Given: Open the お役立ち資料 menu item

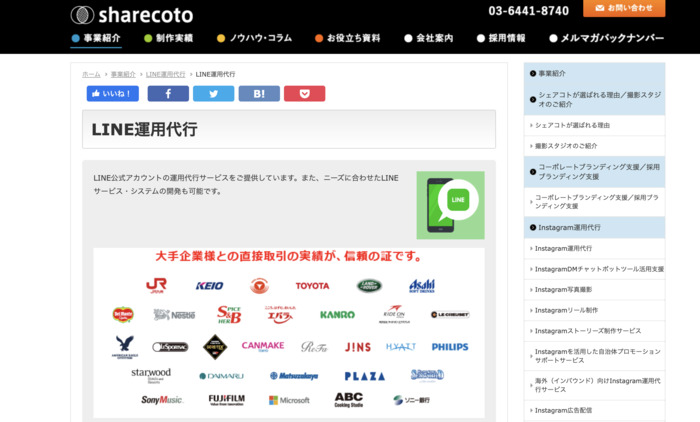Looking at the screenshot, I should tap(347, 38).
